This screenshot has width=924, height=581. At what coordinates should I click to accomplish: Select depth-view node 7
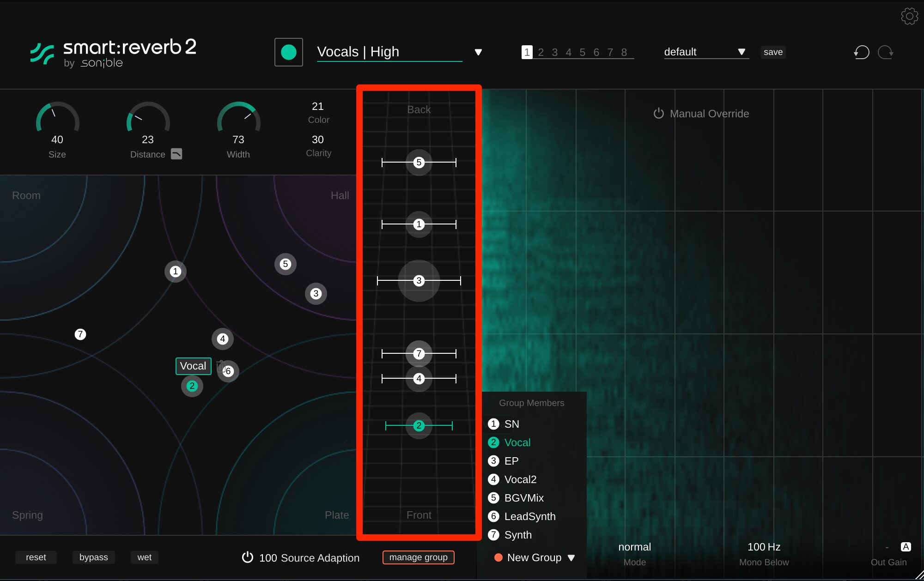(419, 354)
